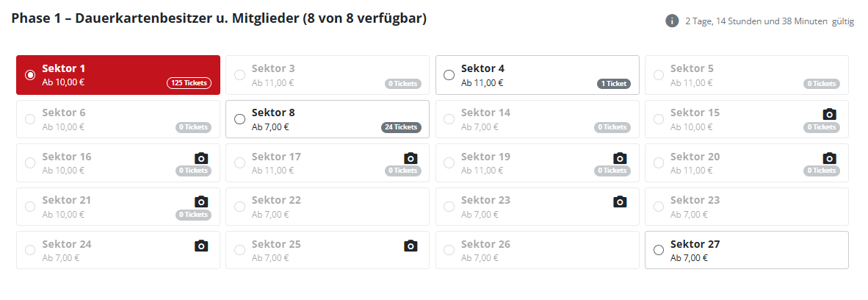Image resolution: width=868 pixels, height=300 pixels.
Task: Click the Sektor 22 card
Action: click(x=328, y=207)
